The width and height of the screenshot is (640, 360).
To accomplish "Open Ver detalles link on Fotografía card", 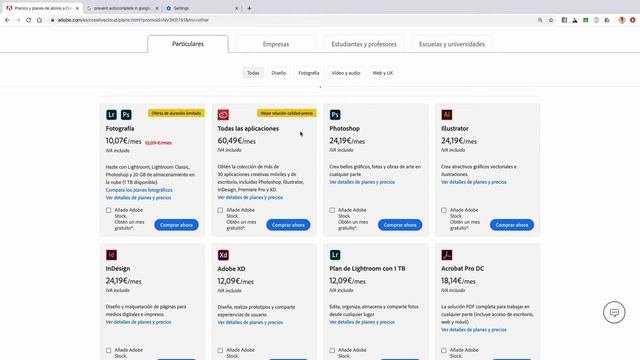I will (138, 198).
